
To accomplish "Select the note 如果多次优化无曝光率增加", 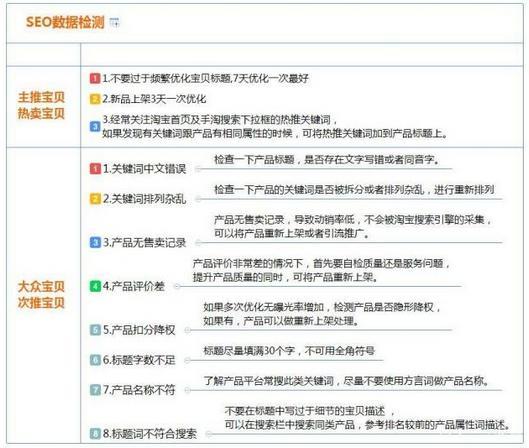I will click(322, 314).
